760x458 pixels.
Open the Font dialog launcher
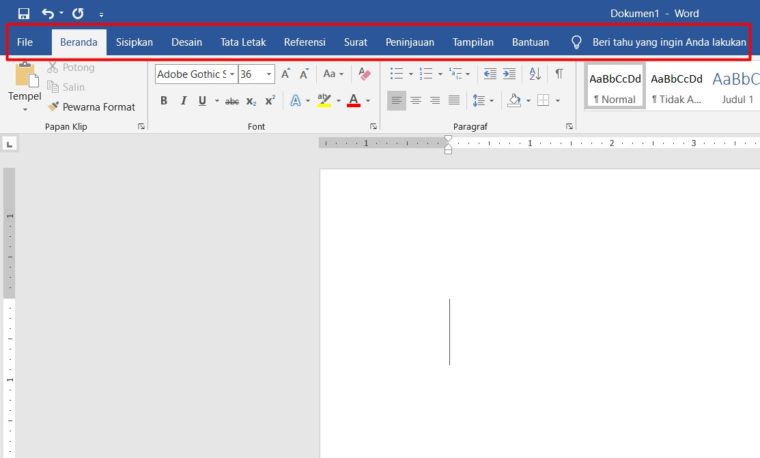(x=373, y=126)
